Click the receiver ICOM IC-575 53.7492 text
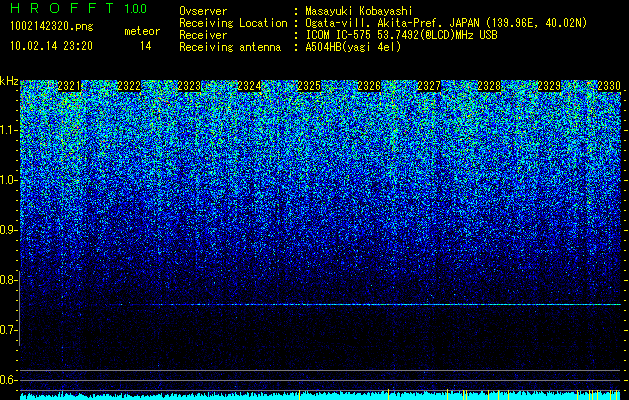 pos(401,35)
